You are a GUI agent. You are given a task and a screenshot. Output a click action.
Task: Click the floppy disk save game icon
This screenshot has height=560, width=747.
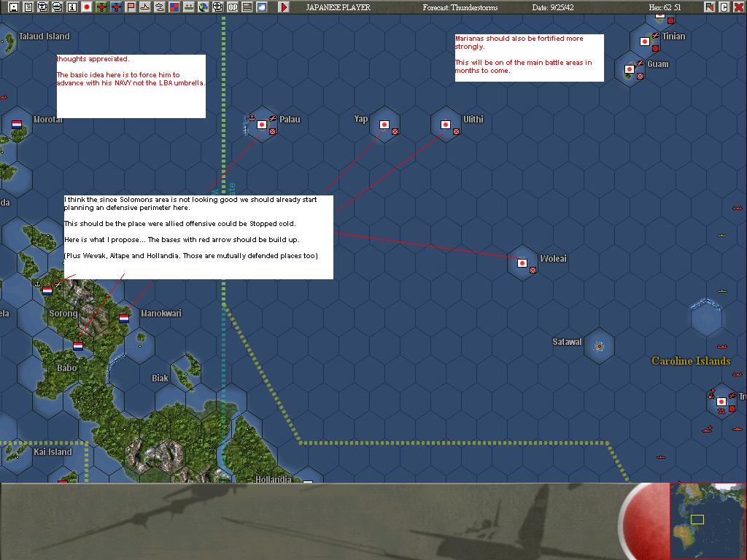point(14,7)
